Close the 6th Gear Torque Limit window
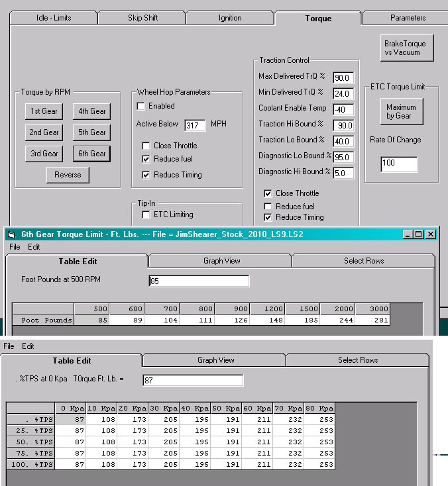The image size is (448, 486). click(431, 234)
